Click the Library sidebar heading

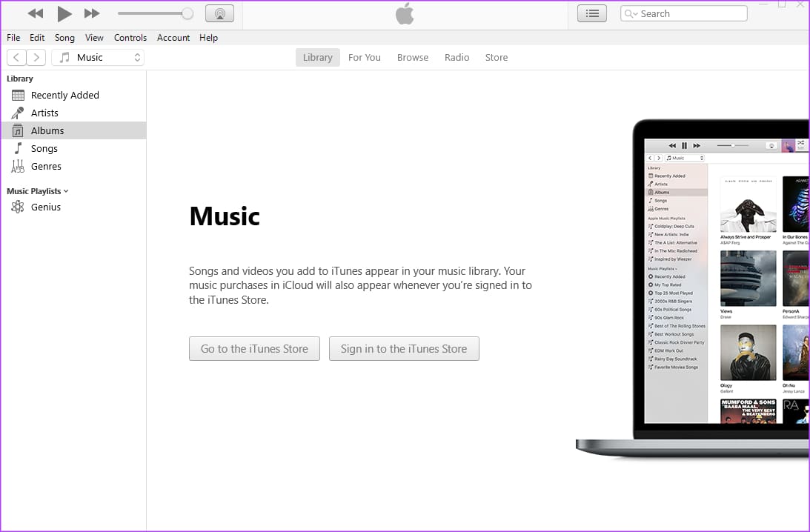19,79
